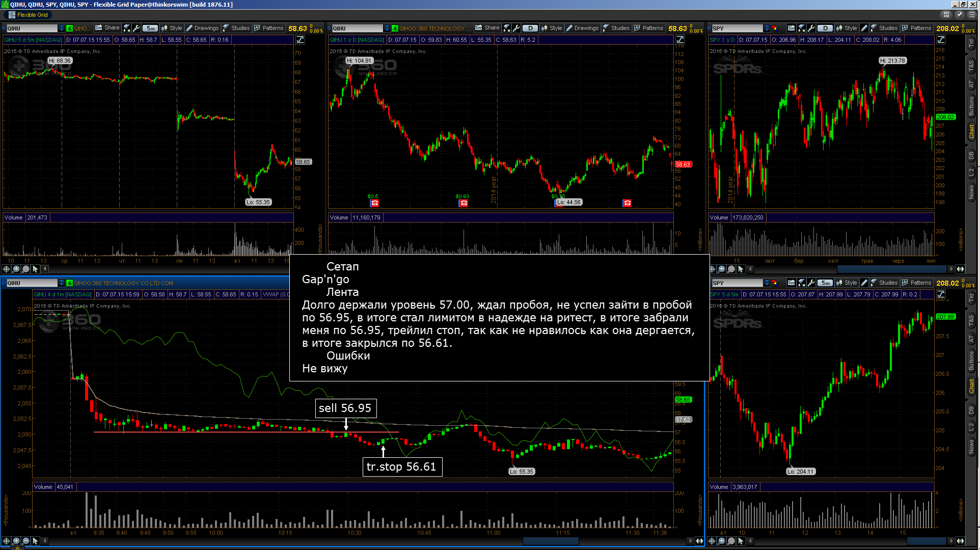Click zoom-in magnifier under top-left chart
Viewport: 980px width, 550px height.
16,269
